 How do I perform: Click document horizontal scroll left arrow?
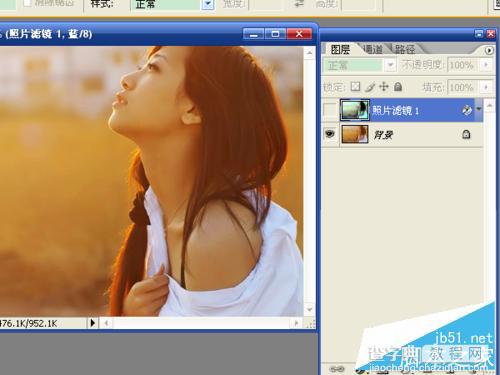106,323
